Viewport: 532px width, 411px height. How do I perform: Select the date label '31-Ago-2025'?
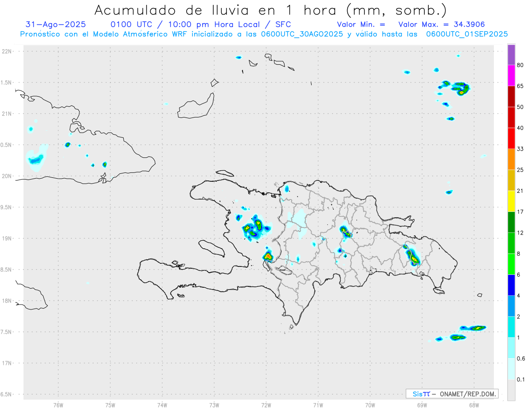(56, 24)
